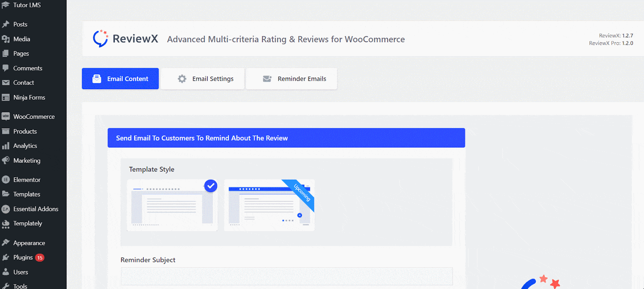Click the Comments speech bubble icon
Image resolution: width=644 pixels, height=289 pixels.
(6, 68)
